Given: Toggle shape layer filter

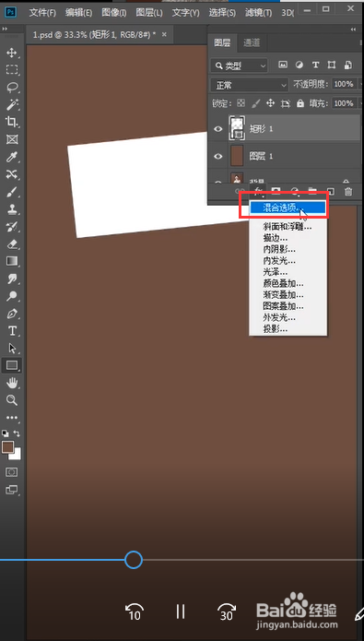Looking at the screenshot, I should point(332,65).
